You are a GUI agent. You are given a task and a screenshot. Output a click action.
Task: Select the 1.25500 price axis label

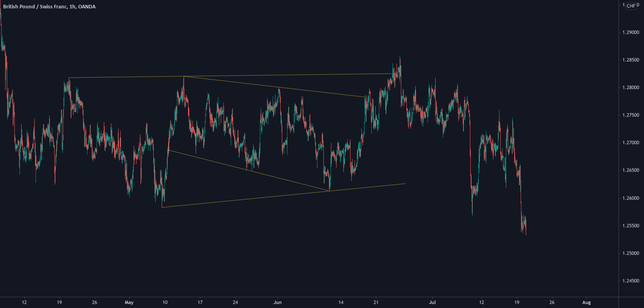tap(631, 226)
